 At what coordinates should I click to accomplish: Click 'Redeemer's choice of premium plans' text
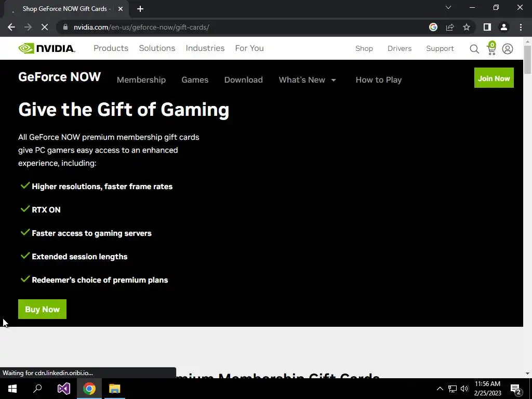click(100, 280)
